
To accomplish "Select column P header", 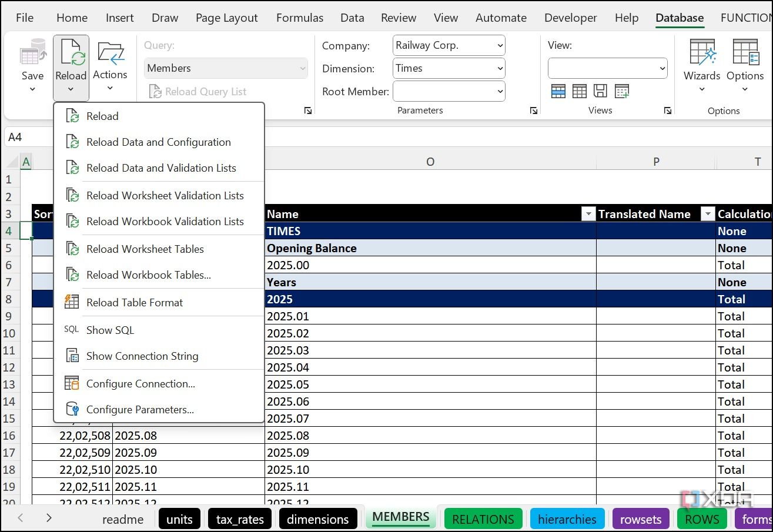I will (x=656, y=162).
